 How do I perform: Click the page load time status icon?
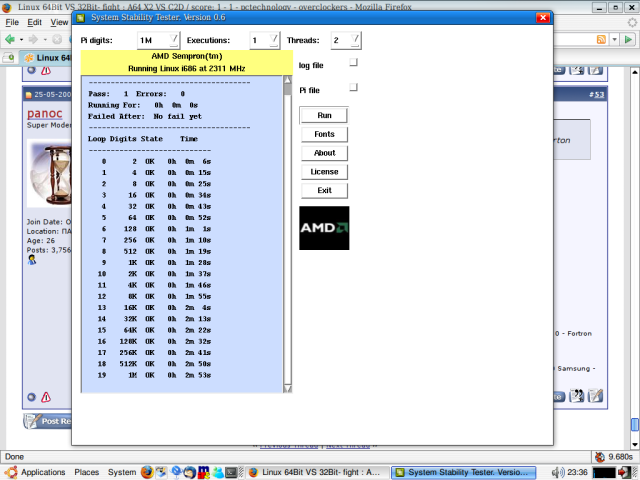(600, 457)
